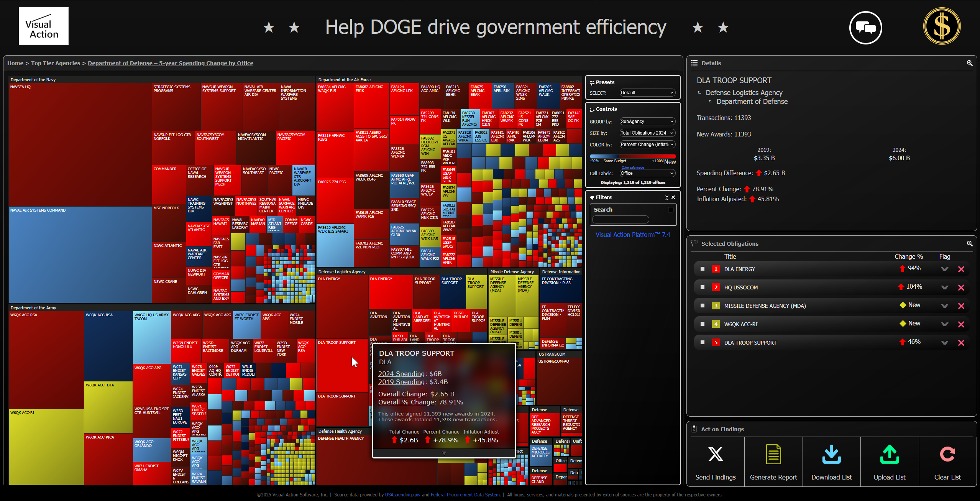This screenshot has height=501, width=980.
Task: Open the SIZE by dropdown
Action: 647,133
